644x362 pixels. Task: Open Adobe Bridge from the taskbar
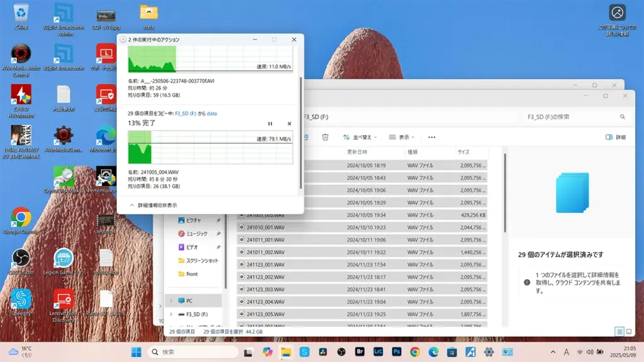point(360,352)
